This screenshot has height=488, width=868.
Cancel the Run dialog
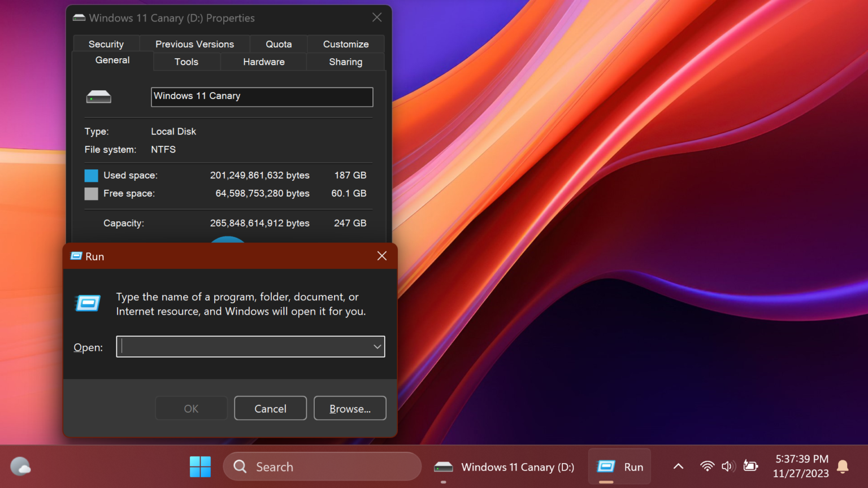click(x=270, y=408)
